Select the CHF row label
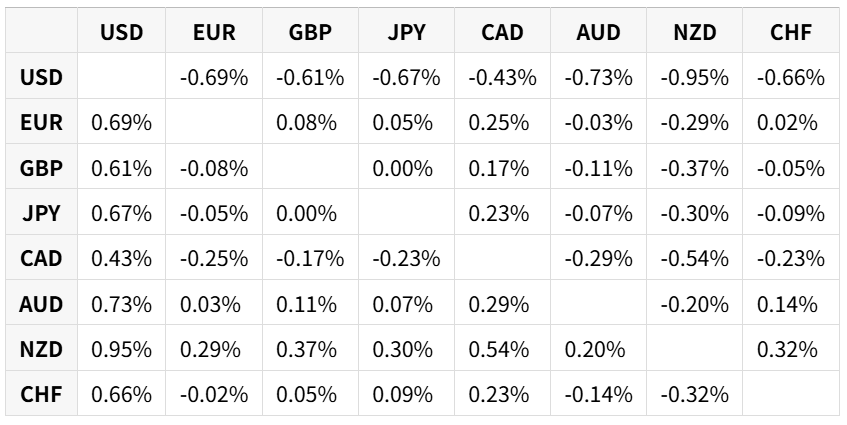This screenshot has height=425, width=847. pyautogui.click(x=42, y=394)
